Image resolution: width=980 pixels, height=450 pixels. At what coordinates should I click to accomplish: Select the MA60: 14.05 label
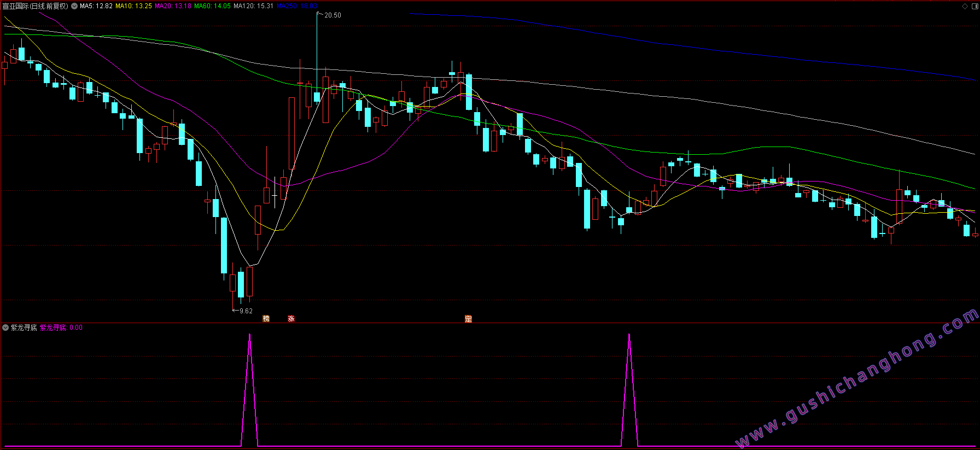coord(212,6)
